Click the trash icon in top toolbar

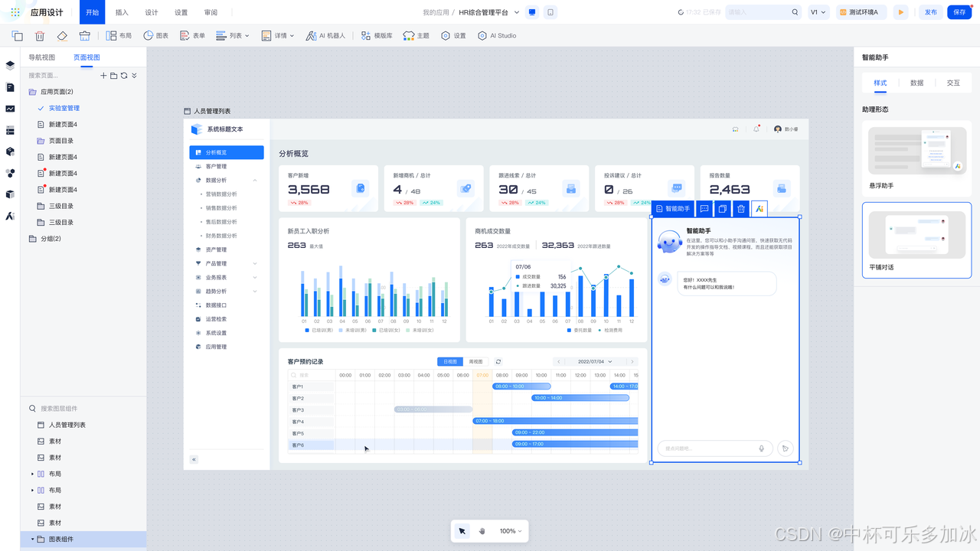40,36
